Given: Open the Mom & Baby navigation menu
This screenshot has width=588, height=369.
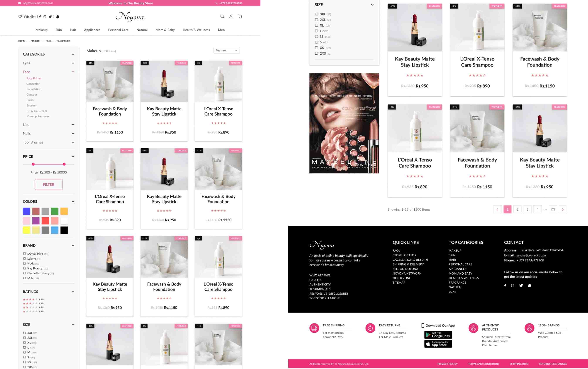Looking at the screenshot, I should (165, 30).
